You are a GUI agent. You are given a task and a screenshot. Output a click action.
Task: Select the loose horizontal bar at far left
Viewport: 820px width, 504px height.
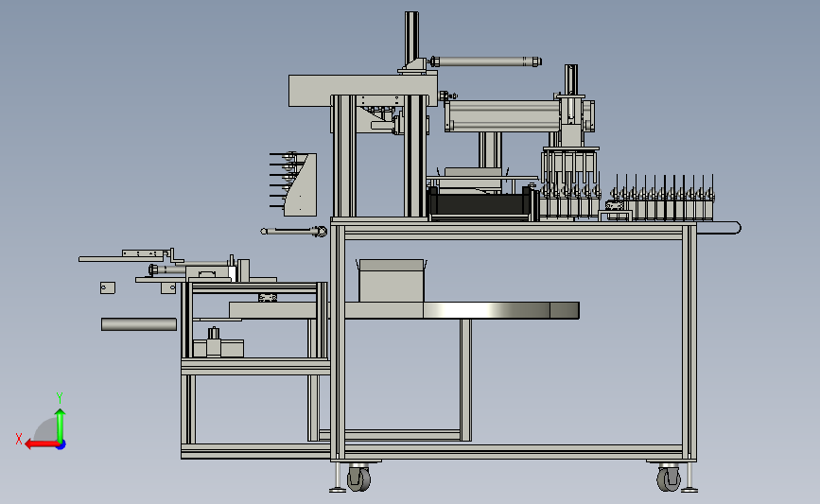coord(139,324)
